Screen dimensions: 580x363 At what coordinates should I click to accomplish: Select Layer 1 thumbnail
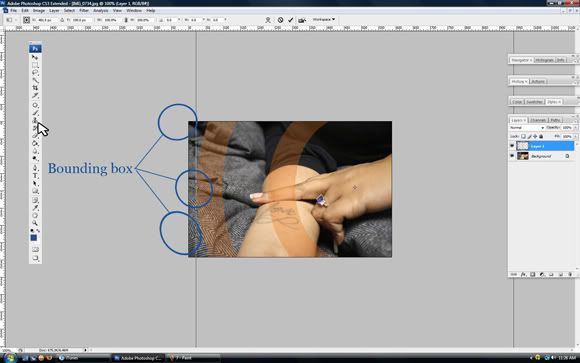tap(522, 146)
